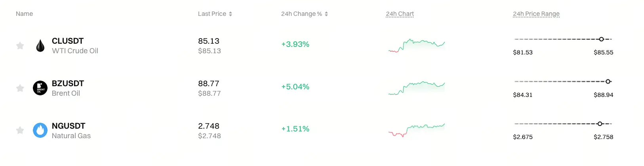The image size is (644, 166).
Task: Click the BZUSDT price range marker
Action: [608, 81]
